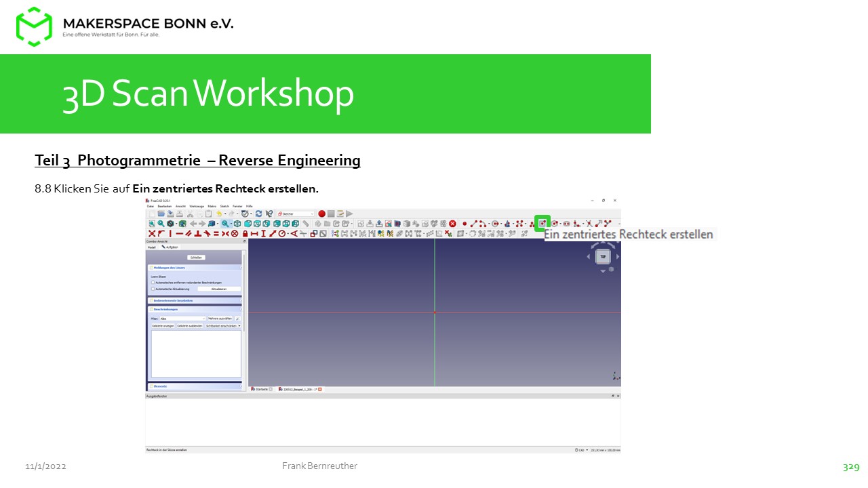
Task: Click the show listed constraints button
Action: 163,326
